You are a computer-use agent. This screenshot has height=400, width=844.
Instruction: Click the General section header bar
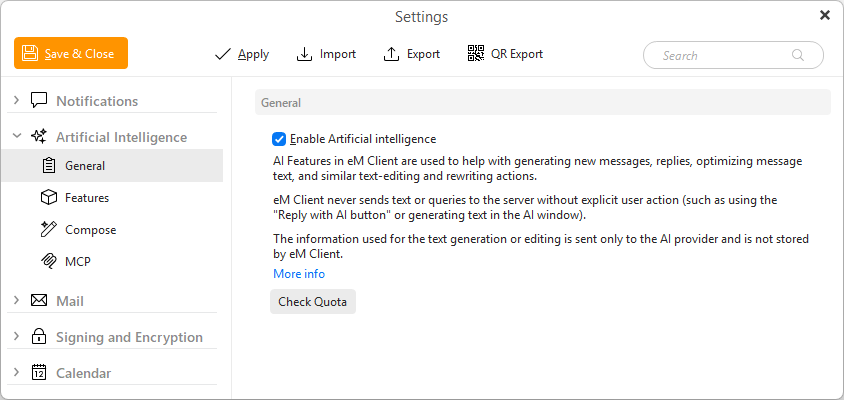[x=543, y=102]
